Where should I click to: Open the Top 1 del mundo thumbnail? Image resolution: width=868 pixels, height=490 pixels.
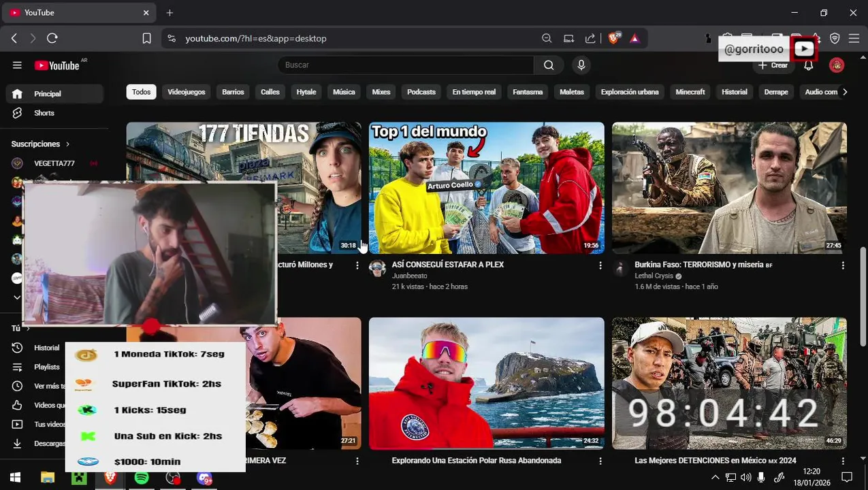pos(486,188)
